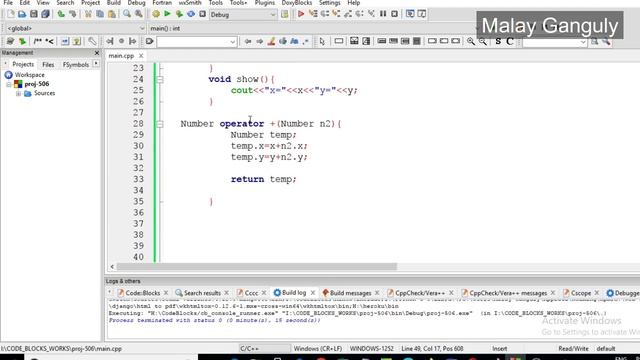Image resolution: width=640 pixels, height=360 pixels.
Task: Switch to the Files tab in Management
Action: click(48, 64)
